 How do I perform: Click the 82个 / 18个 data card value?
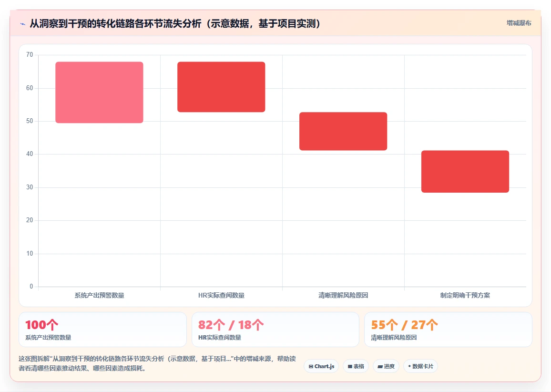point(231,325)
